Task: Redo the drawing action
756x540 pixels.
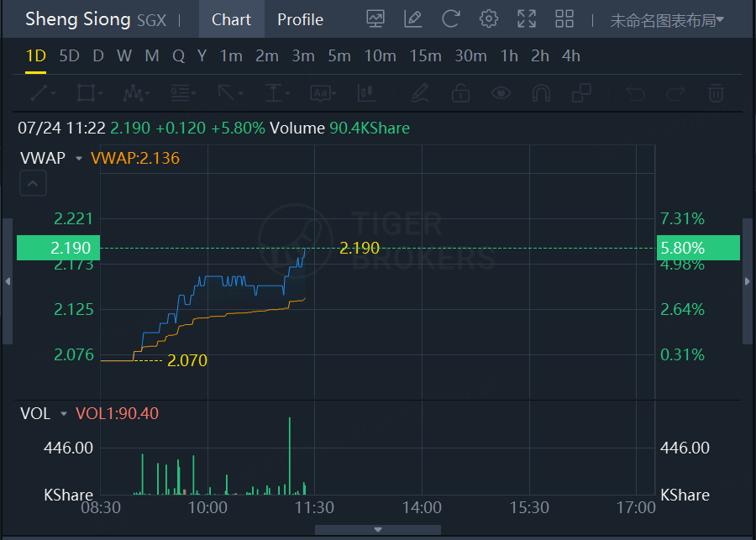Action: [675, 92]
